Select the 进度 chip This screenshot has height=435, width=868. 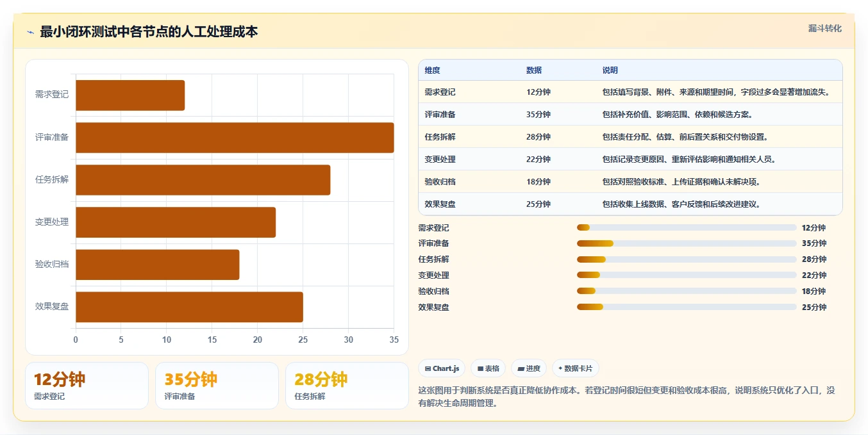tap(529, 368)
